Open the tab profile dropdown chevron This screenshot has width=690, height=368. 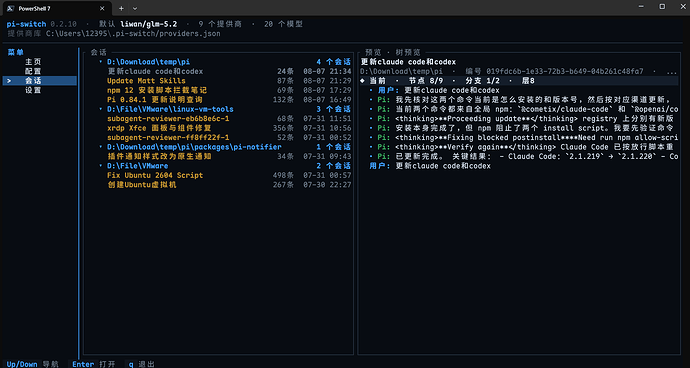tap(135, 8)
